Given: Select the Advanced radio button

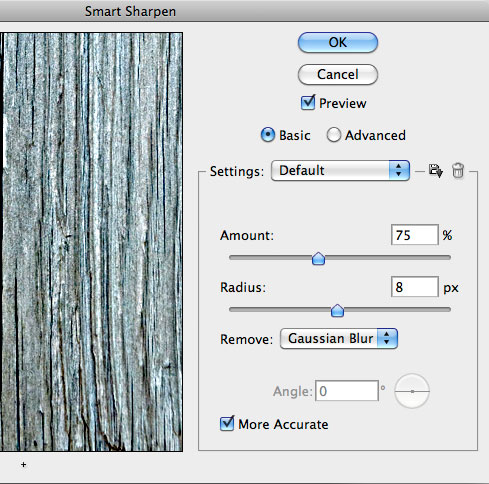Looking at the screenshot, I should click(334, 135).
